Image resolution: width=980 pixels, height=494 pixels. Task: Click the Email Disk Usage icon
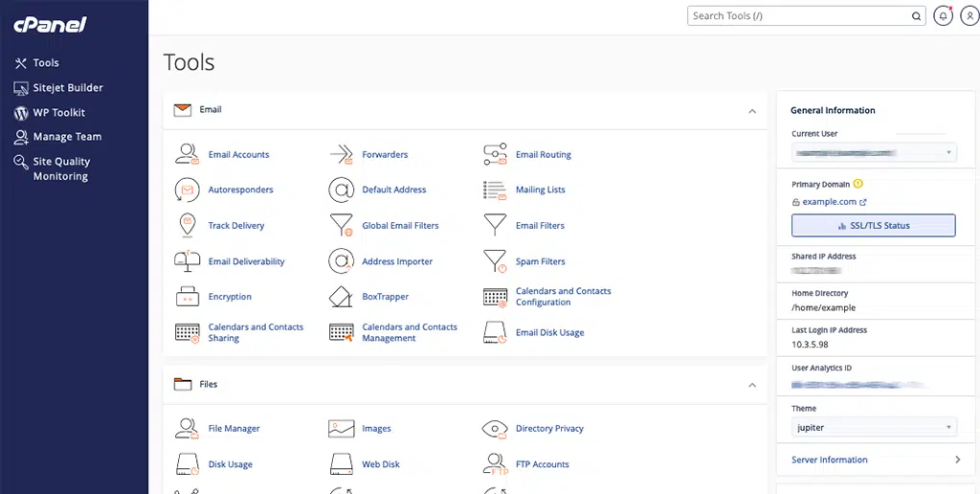coord(495,332)
